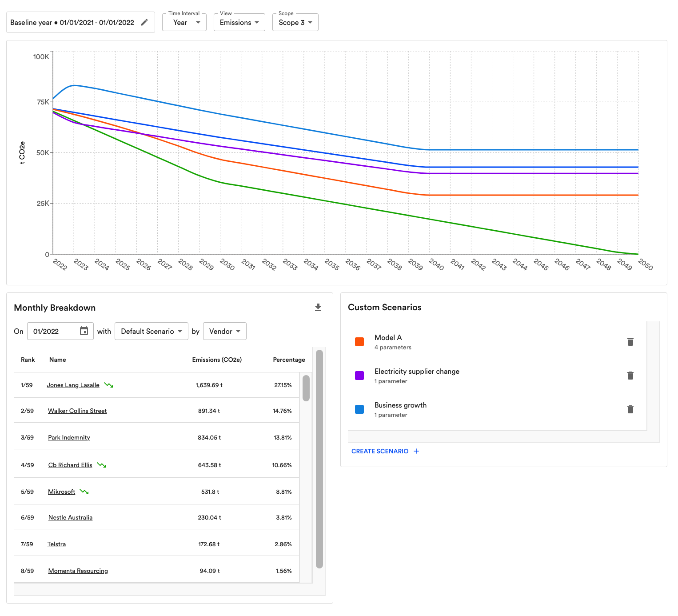Open the Momenta Resourcing vendor link

(78, 571)
